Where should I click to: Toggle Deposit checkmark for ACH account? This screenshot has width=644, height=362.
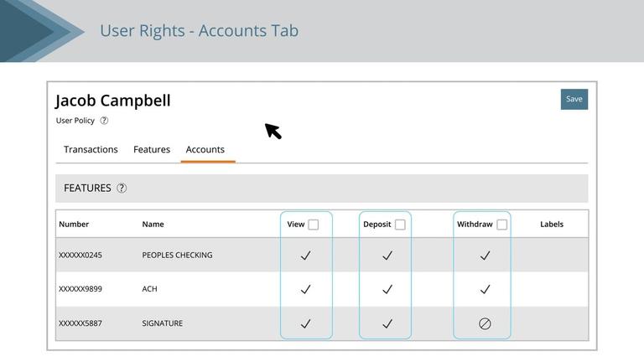(x=387, y=289)
